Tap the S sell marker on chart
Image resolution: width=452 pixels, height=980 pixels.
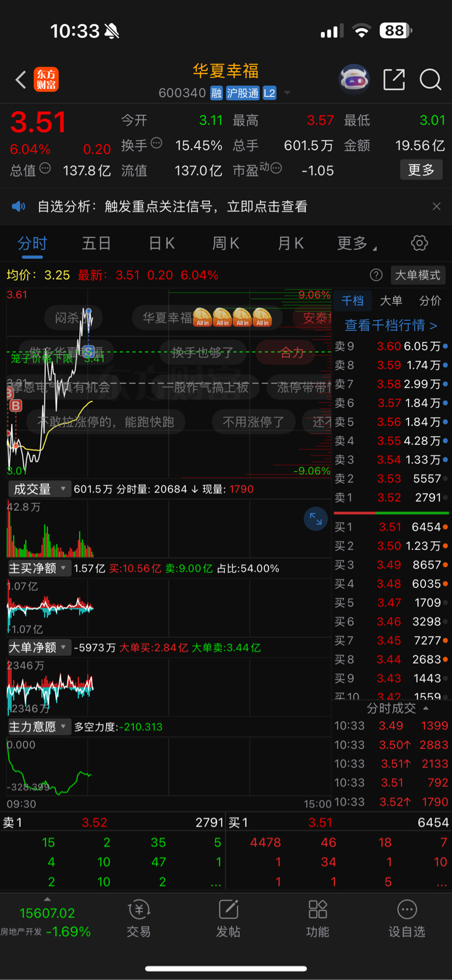(x=88, y=351)
